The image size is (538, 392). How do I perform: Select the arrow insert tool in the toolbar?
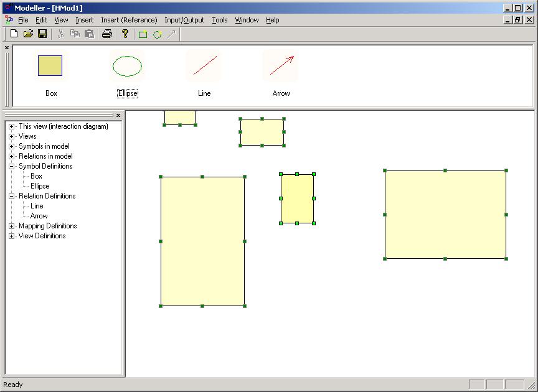pyautogui.click(x=171, y=34)
